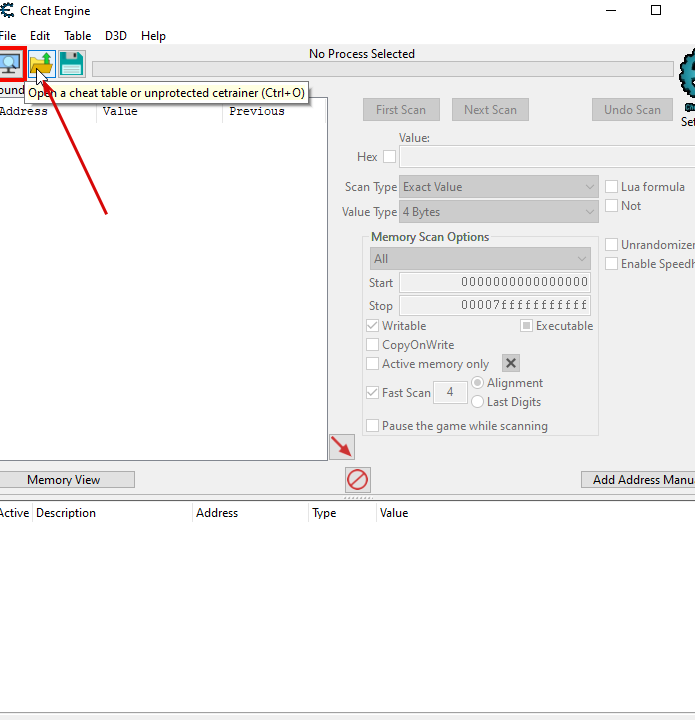Viewport: 695px width, 720px height.
Task: Toggle the Writable checkbox
Action: coord(372,326)
